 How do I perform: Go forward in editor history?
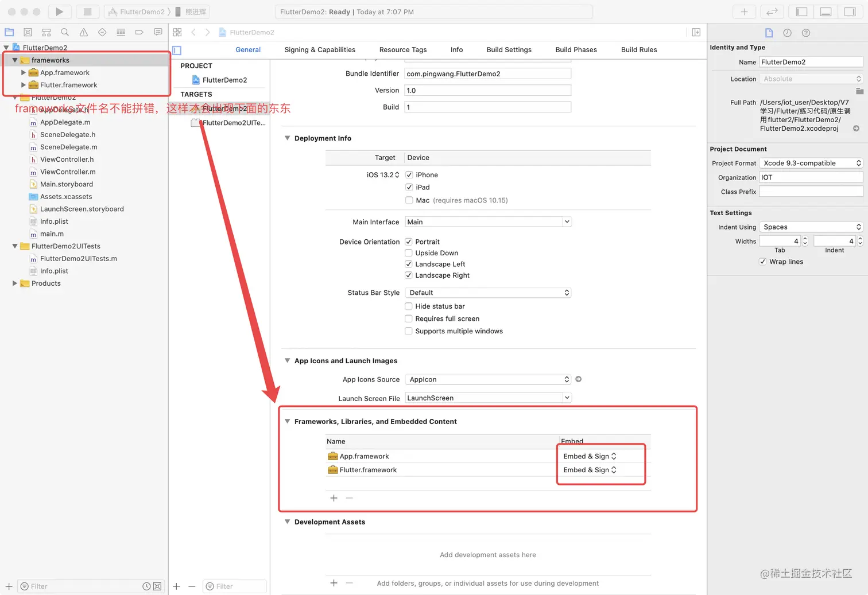pos(207,32)
